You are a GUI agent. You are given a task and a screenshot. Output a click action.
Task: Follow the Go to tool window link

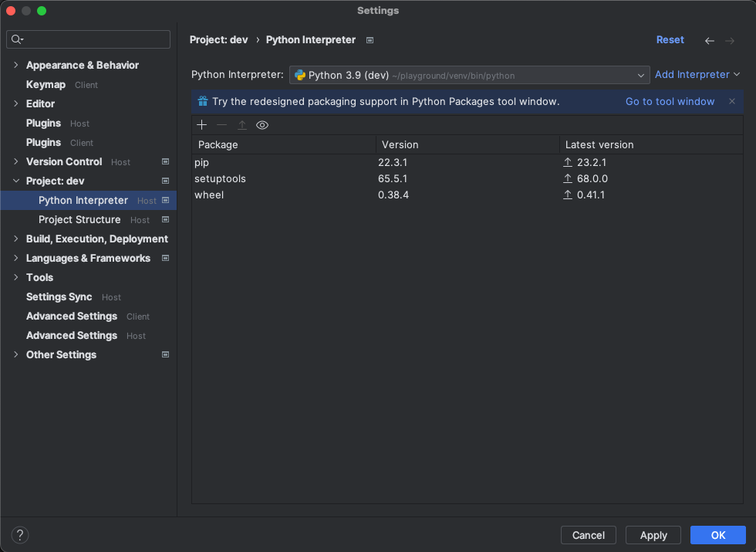670,101
